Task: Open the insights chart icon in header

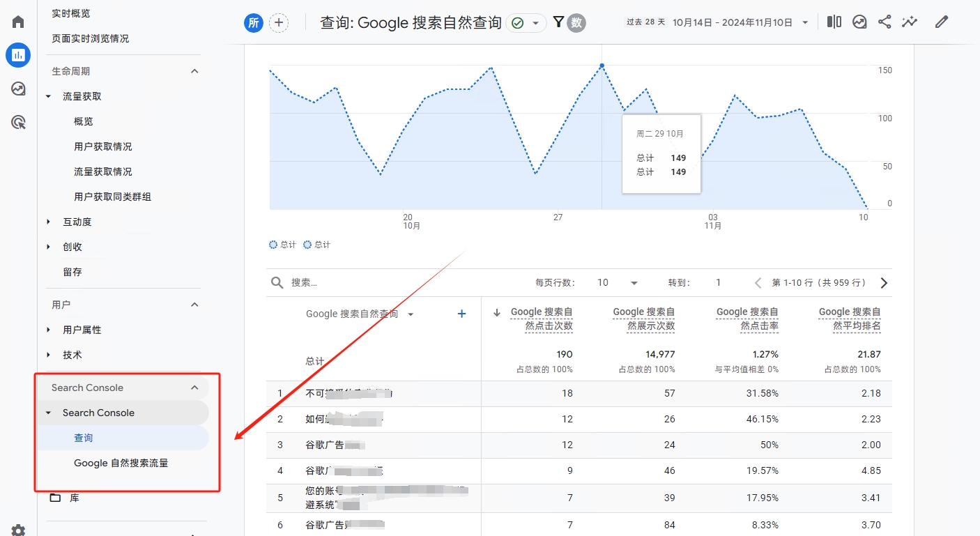Action: (x=859, y=22)
